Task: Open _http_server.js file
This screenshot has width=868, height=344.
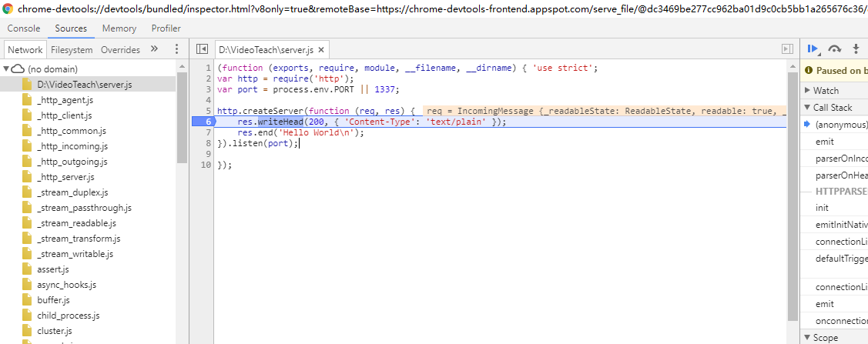Action: [66, 177]
